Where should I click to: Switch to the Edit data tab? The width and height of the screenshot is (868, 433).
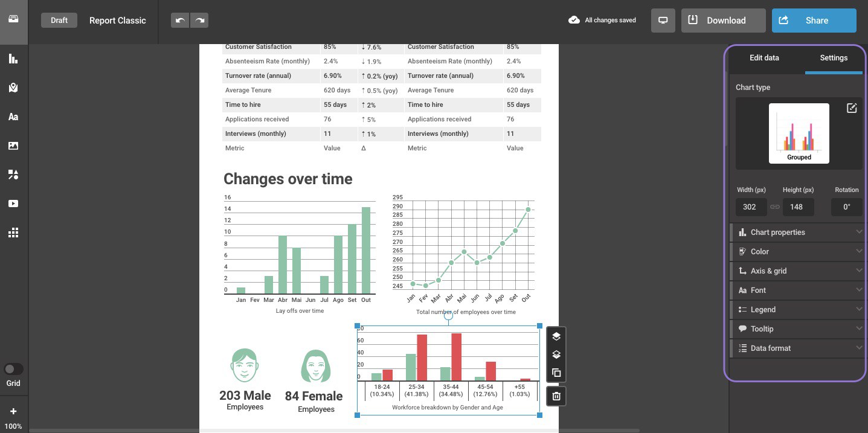tap(764, 58)
